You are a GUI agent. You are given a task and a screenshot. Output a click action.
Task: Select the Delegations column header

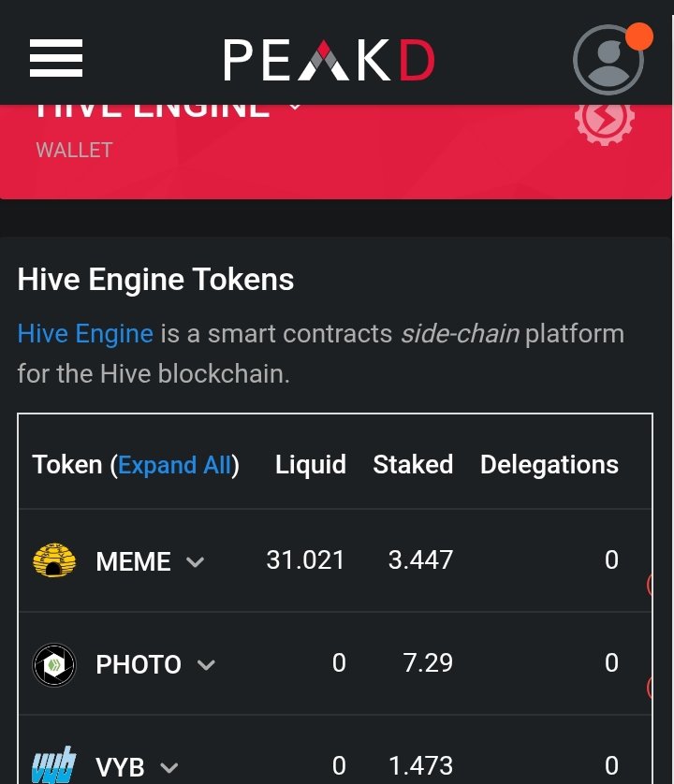(549, 464)
